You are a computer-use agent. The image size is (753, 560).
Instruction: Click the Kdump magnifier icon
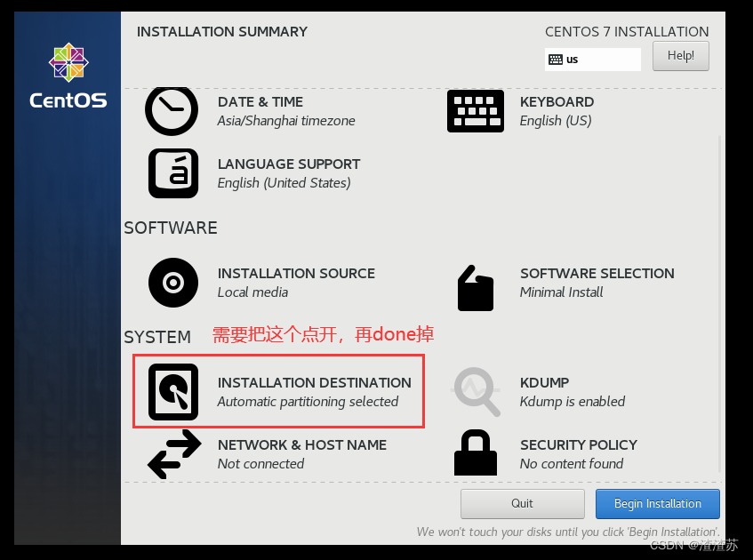477,392
